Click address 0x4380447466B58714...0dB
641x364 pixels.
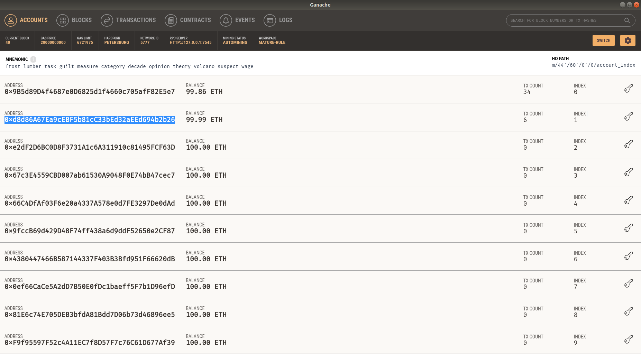[90, 259]
